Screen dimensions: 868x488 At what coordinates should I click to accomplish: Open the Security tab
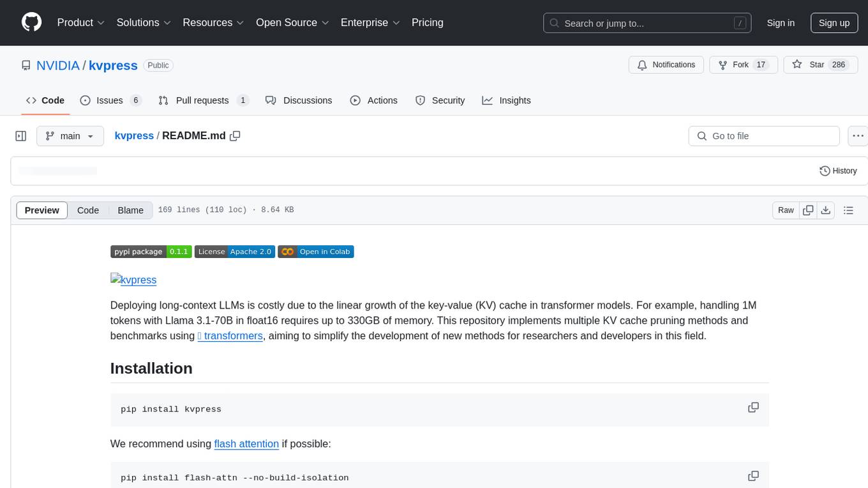(440, 100)
